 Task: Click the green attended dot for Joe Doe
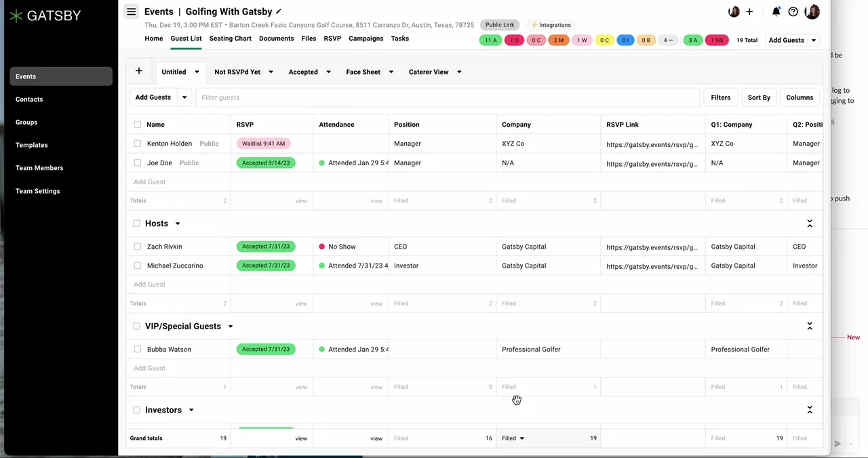click(321, 163)
